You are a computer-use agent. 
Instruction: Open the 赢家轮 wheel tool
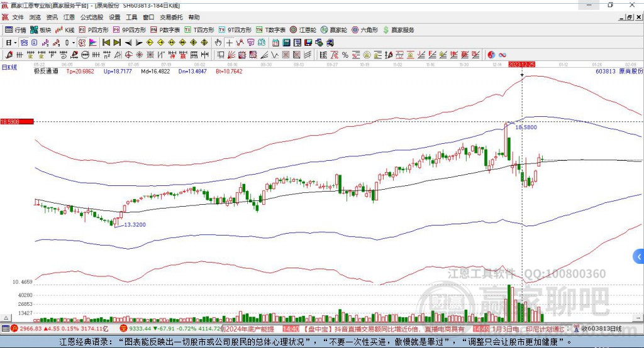pos(334,30)
